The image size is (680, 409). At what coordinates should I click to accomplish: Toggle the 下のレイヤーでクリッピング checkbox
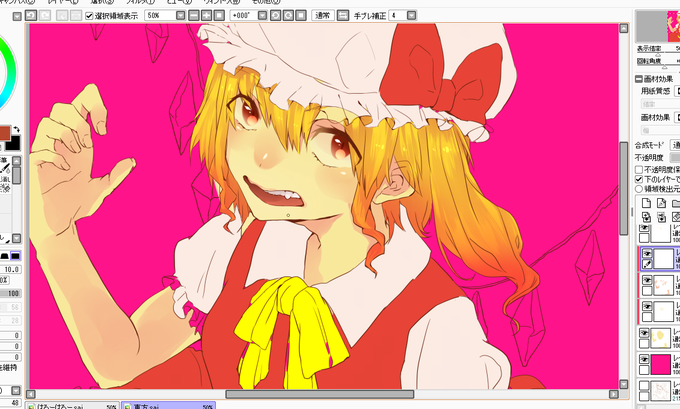click(x=639, y=179)
